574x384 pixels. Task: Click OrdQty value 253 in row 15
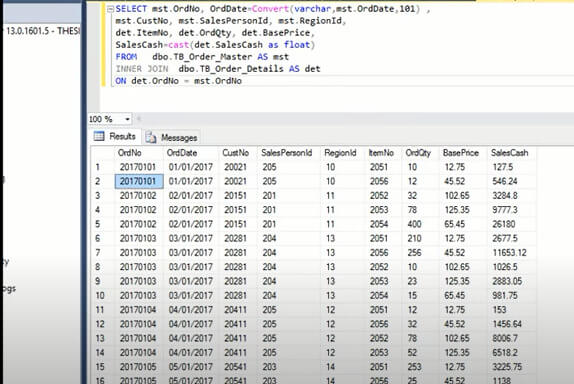(414, 367)
